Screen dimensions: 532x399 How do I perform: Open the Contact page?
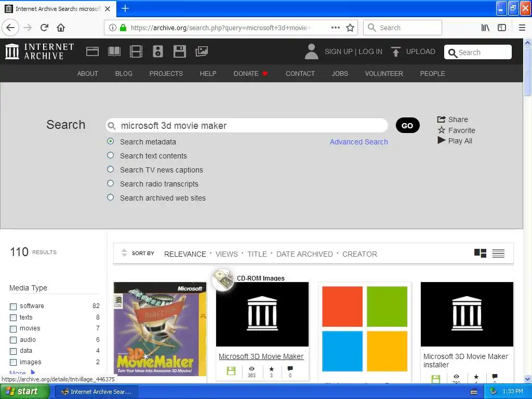[300, 74]
